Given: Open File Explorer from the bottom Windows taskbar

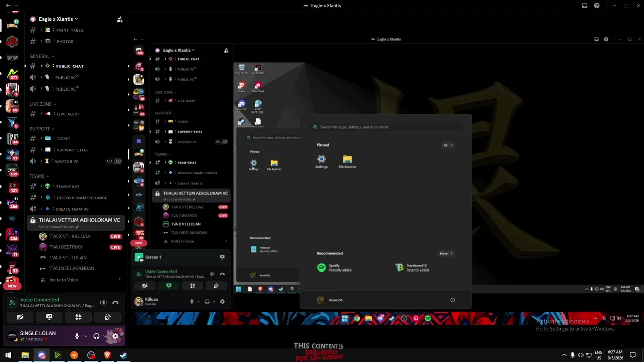Looking at the screenshot, I should coord(25,355).
